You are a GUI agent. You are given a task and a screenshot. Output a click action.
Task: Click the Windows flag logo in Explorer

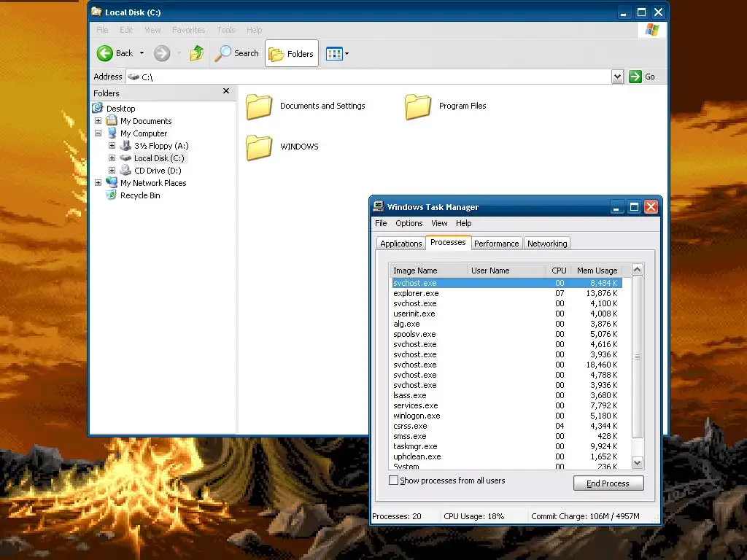pyautogui.click(x=651, y=30)
